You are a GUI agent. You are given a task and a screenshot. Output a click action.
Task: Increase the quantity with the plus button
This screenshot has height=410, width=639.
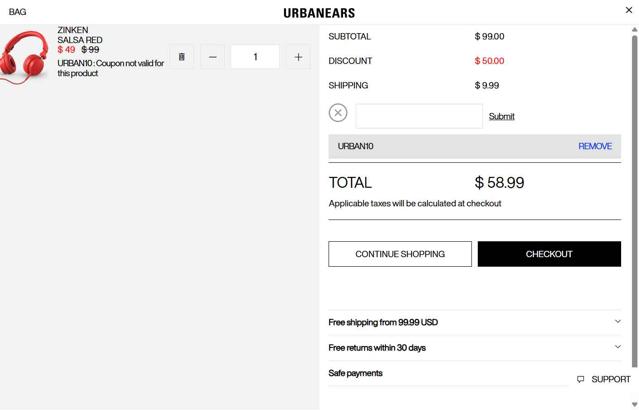(298, 57)
